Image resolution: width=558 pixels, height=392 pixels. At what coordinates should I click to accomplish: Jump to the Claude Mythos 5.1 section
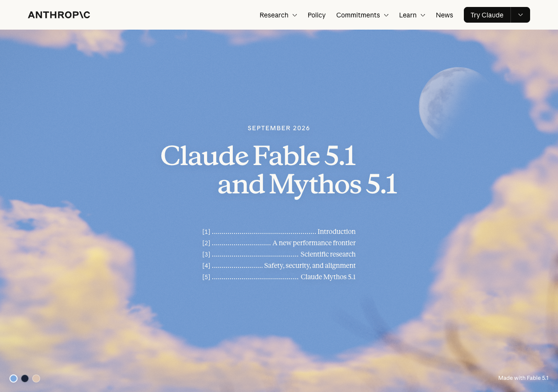279,277
